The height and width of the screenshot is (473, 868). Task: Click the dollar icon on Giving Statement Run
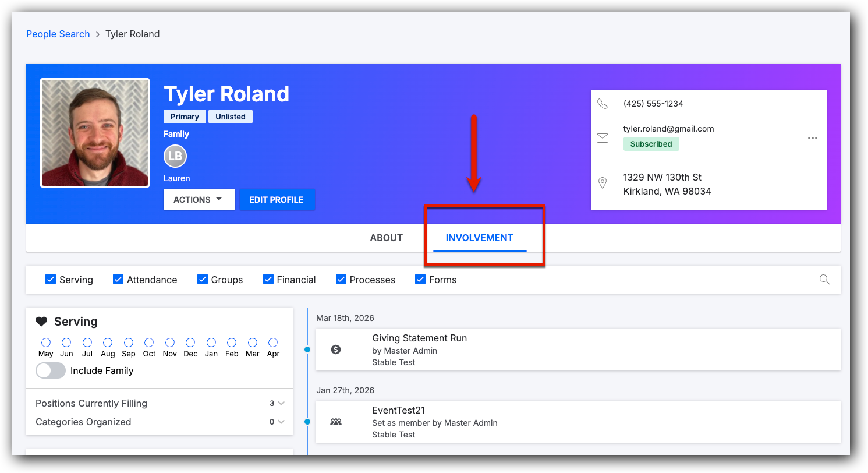point(336,350)
